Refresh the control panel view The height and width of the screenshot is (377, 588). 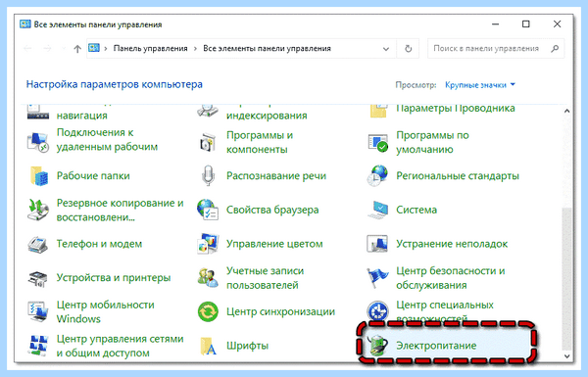pyautogui.click(x=408, y=48)
